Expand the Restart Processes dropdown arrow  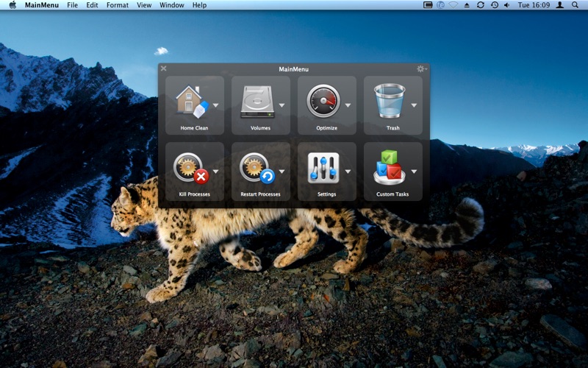click(282, 171)
